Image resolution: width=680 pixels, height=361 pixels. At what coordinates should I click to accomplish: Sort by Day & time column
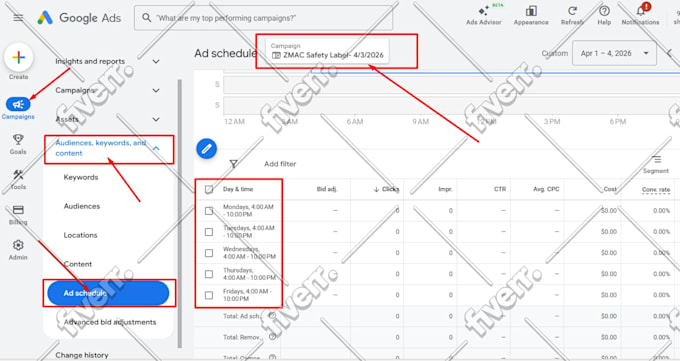click(238, 189)
